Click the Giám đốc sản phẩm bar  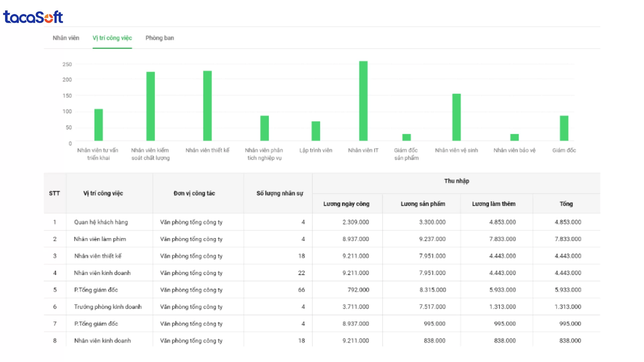[x=407, y=137]
